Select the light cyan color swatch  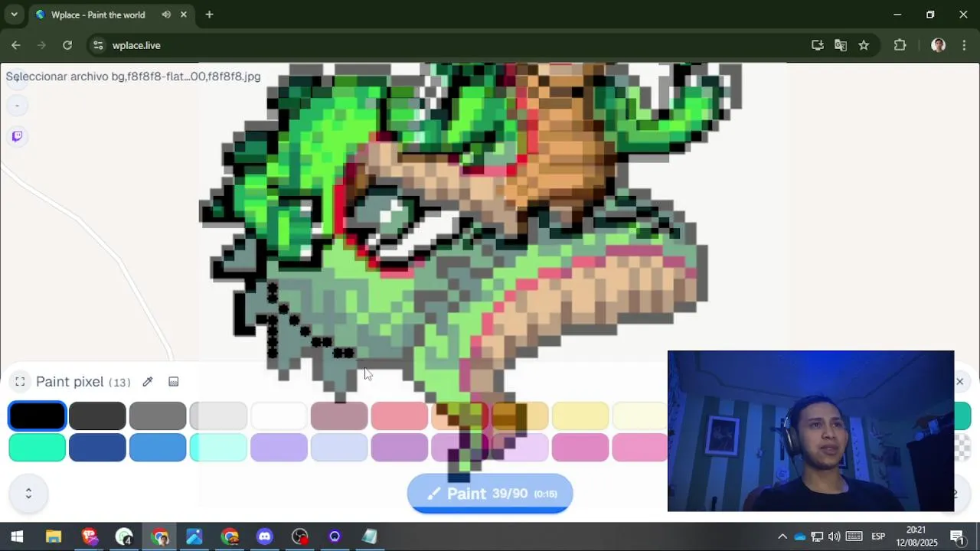click(x=218, y=448)
